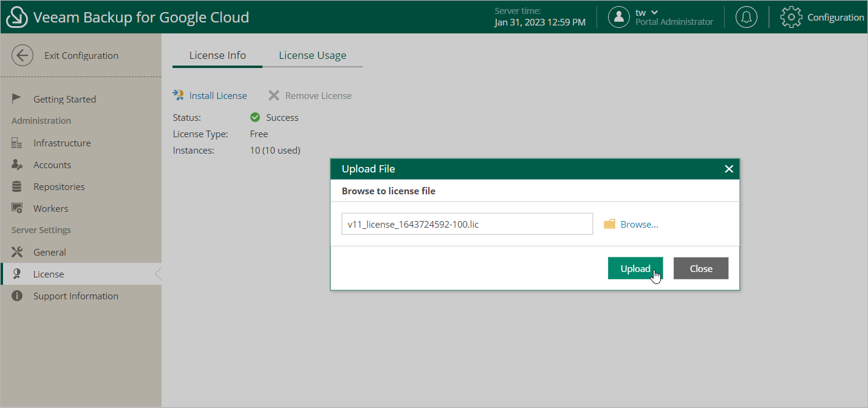Screen dimensions: 868x408
Task: Click the Install License icon
Action: [x=178, y=95]
